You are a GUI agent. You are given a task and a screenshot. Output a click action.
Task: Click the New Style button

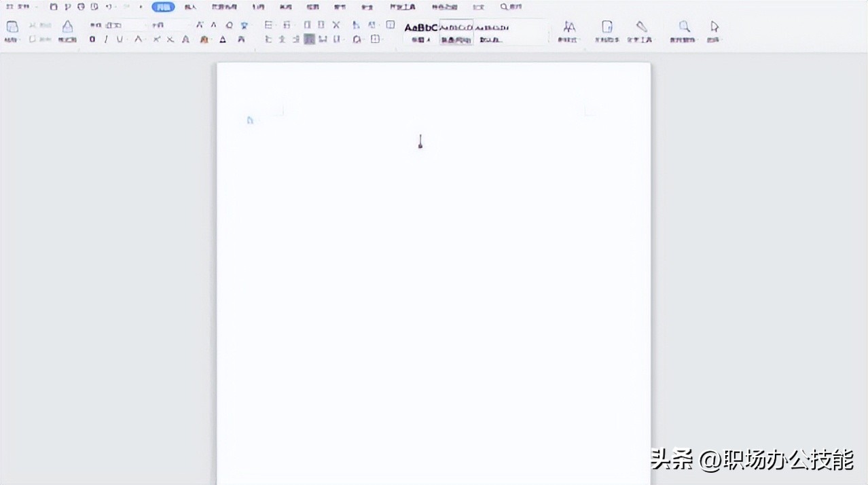coord(569,31)
